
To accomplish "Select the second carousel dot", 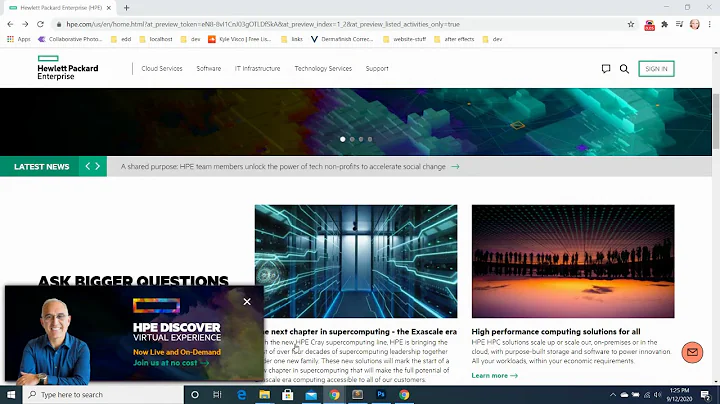I will click(352, 139).
